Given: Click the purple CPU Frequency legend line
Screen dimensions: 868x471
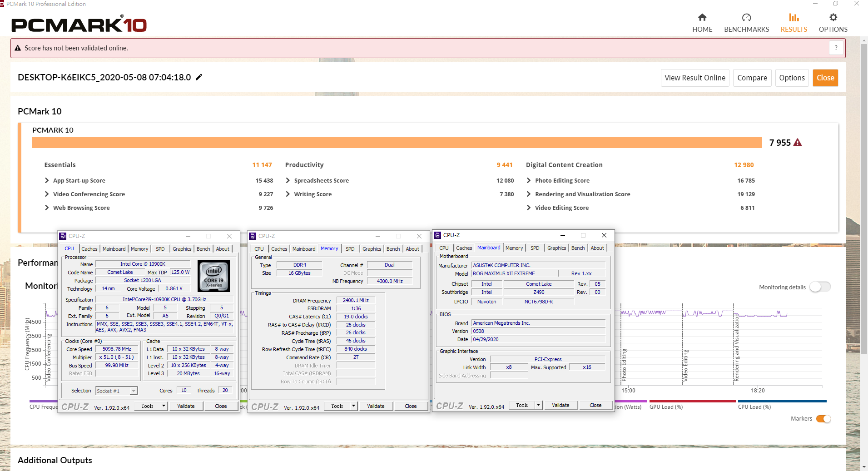Looking at the screenshot, I should click(44, 402).
